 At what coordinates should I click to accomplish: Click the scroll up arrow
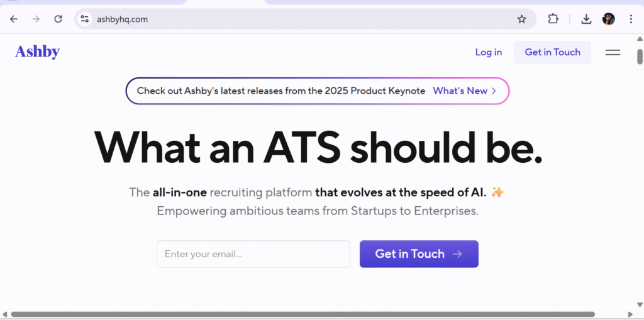pos(640,39)
